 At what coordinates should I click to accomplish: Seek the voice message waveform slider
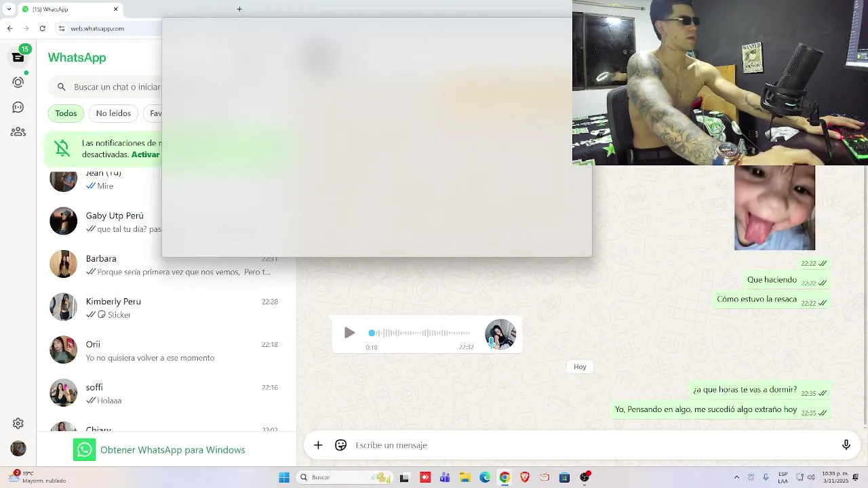click(x=420, y=333)
